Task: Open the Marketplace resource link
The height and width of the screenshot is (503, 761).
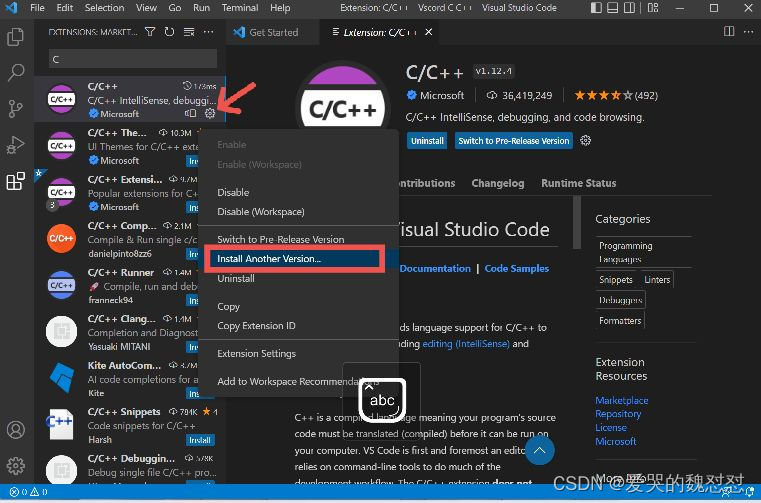Action: coord(622,400)
